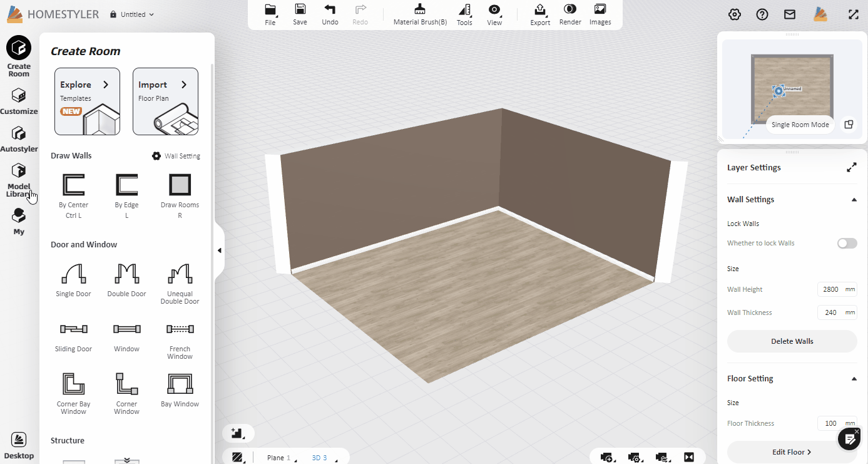Open the Untitled project name dropdown
Image resolution: width=868 pixels, height=464 pixels.
[133, 14]
